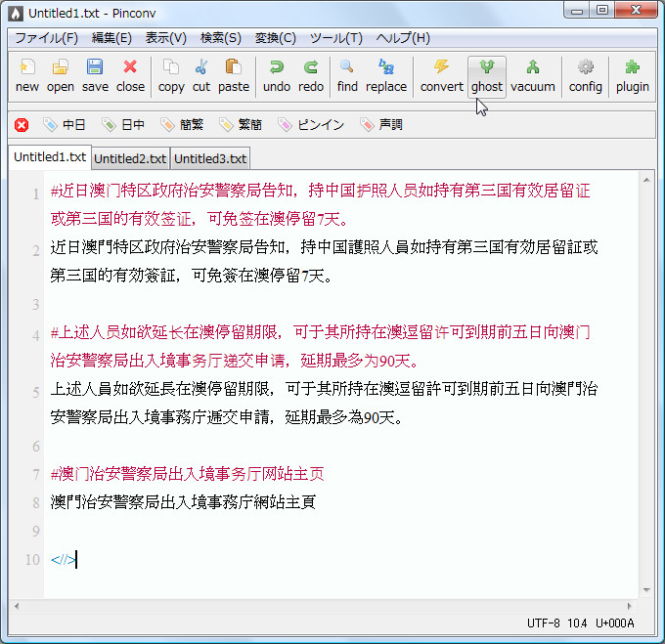This screenshot has width=665, height=644.
Task: Click vertical scrollbar up arrow
Action: click(646, 180)
